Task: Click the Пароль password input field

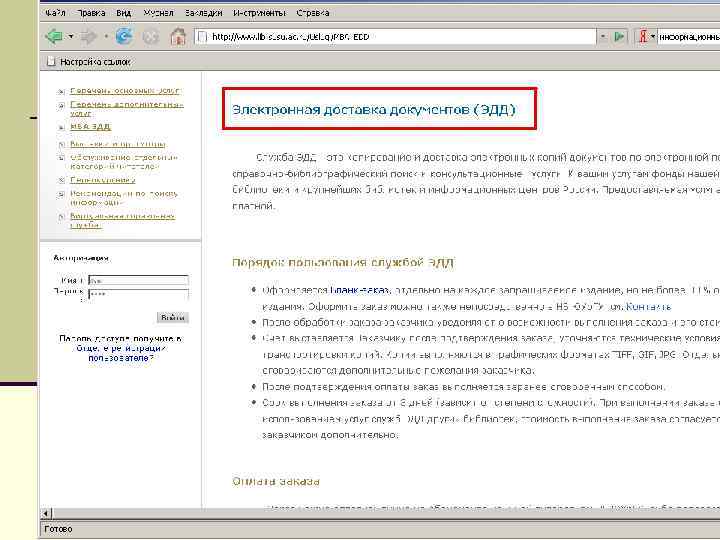Action: pyautogui.click(x=138, y=294)
